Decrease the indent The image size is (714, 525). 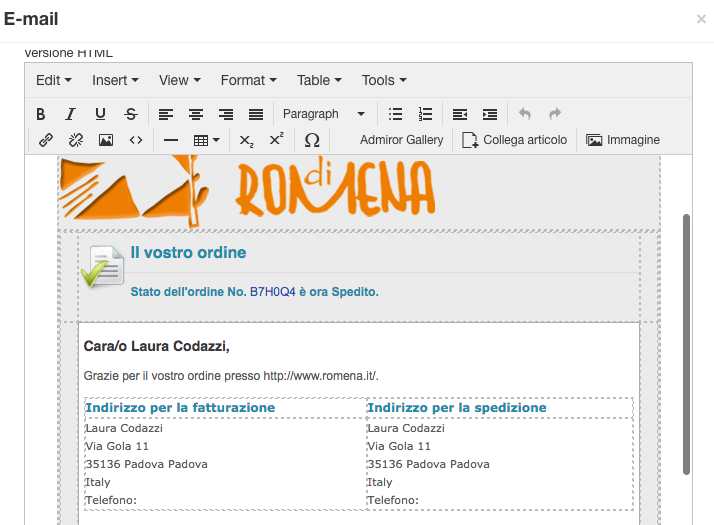coord(460,114)
